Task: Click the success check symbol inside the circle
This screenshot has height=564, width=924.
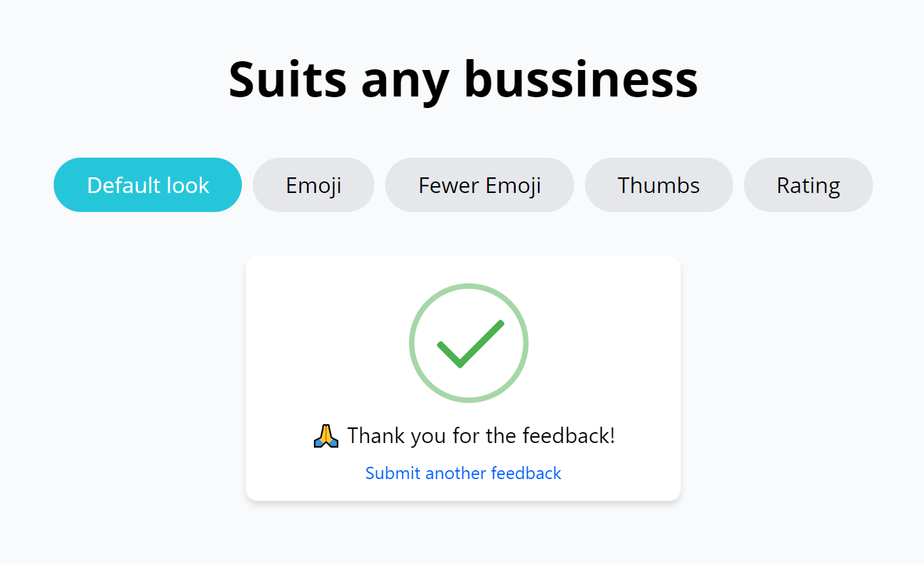Action: click(x=468, y=343)
